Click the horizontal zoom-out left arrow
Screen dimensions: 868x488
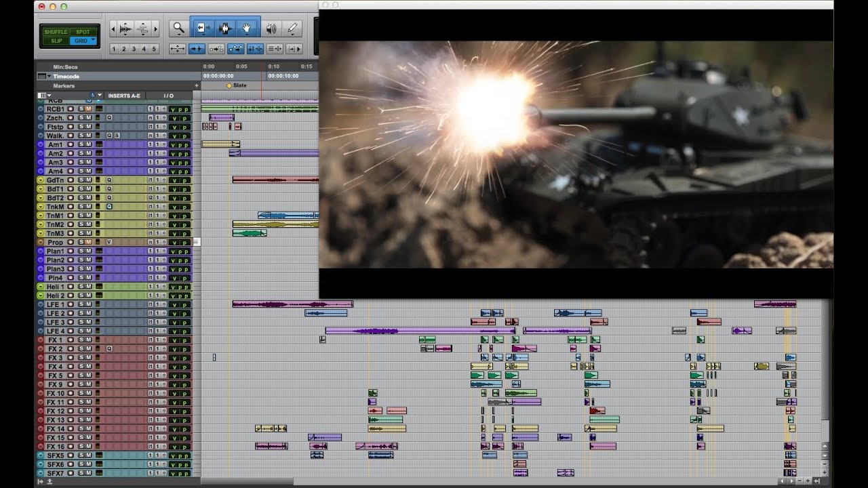[113, 29]
